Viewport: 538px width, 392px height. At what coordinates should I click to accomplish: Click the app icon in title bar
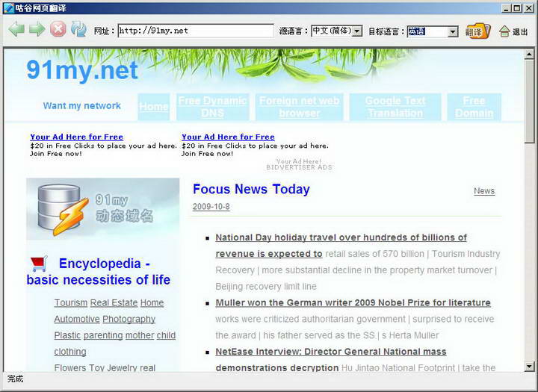coord(8,8)
